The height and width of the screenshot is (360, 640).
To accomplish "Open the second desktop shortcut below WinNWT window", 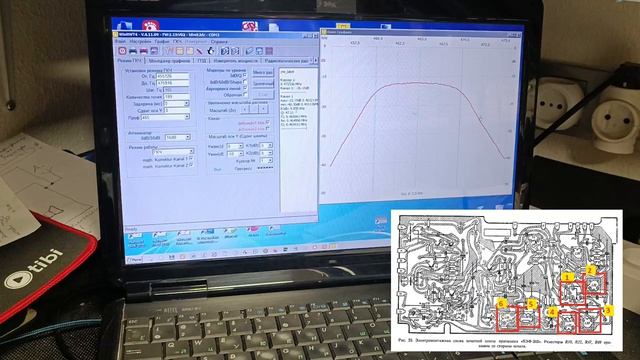I will pyautogui.click(x=160, y=238).
